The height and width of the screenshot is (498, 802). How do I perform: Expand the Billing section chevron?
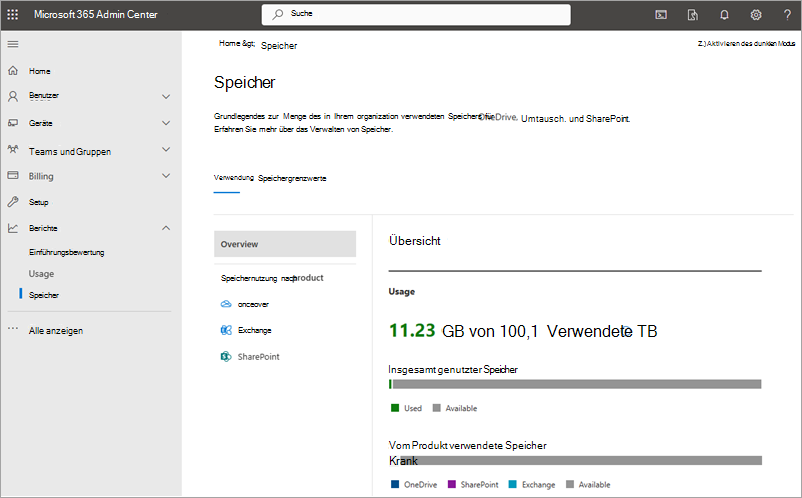tap(166, 175)
